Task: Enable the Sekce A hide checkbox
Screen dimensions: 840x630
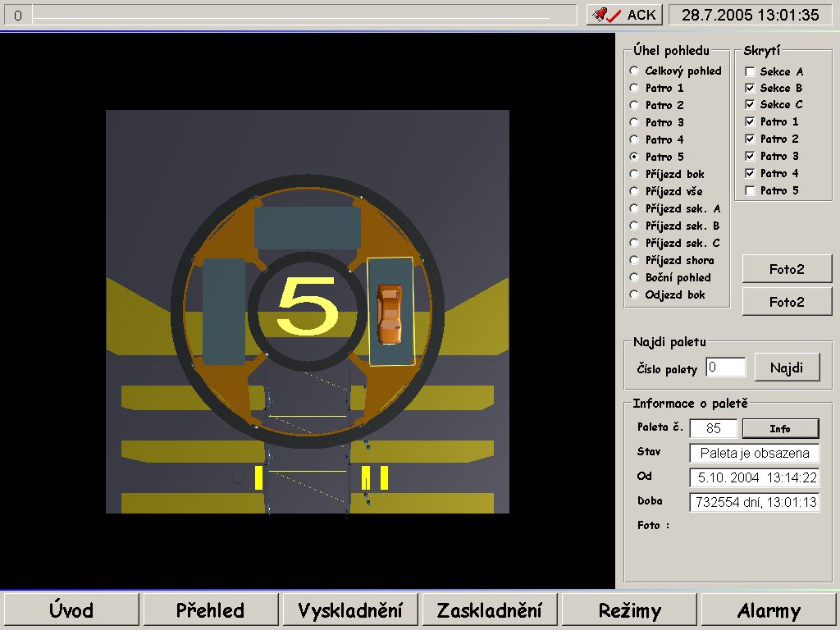Action: (x=750, y=72)
